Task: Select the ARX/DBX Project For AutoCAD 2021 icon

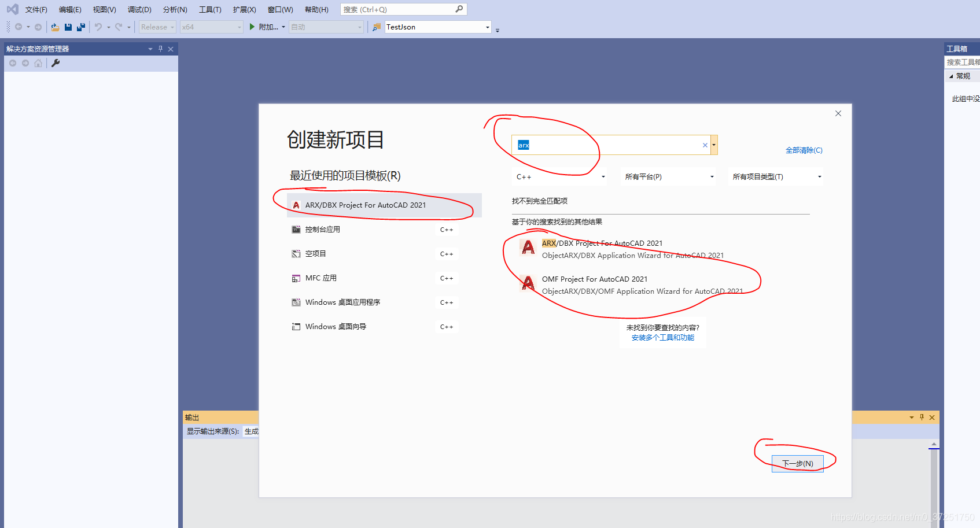Action: (x=527, y=248)
